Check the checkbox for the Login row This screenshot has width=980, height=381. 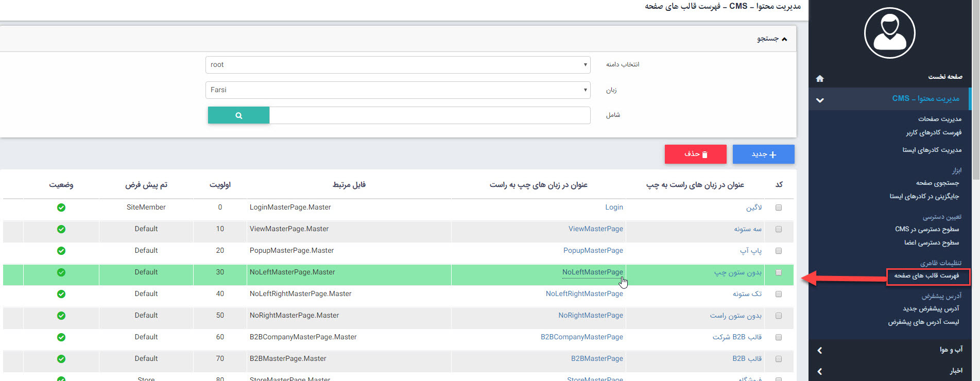tap(779, 207)
